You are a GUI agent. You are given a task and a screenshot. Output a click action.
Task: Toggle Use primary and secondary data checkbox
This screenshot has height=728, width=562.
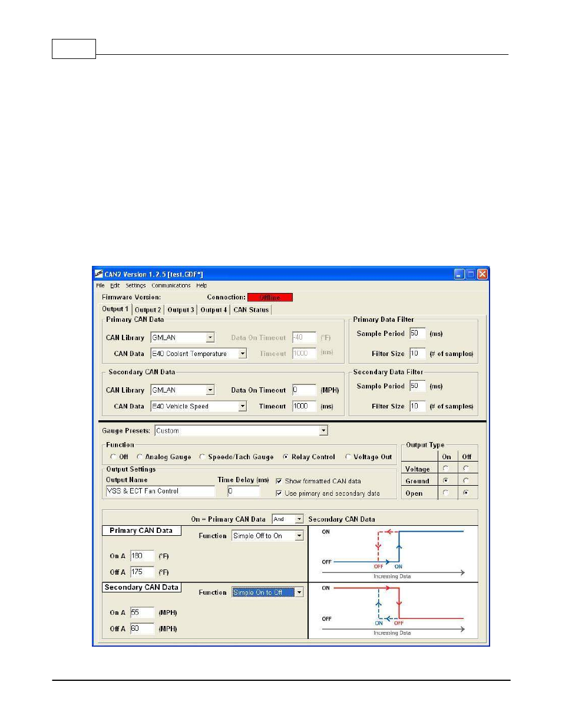[279, 493]
